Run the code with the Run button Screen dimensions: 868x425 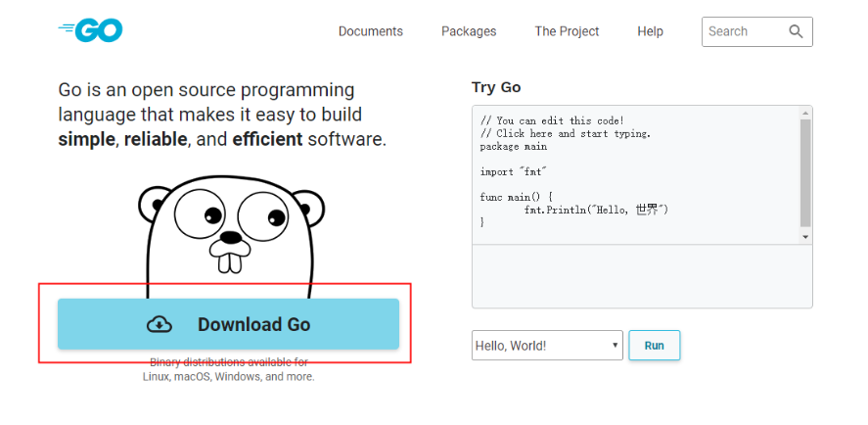pos(655,346)
